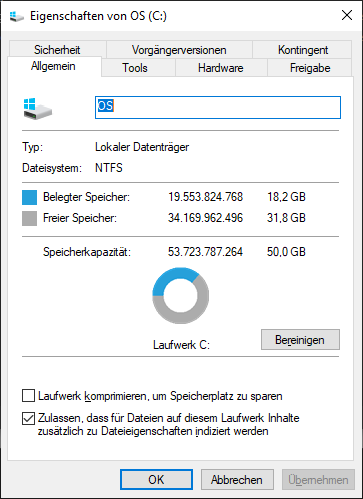Click the Übernehmen button
The width and height of the screenshot is (363, 499).
[318, 479]
